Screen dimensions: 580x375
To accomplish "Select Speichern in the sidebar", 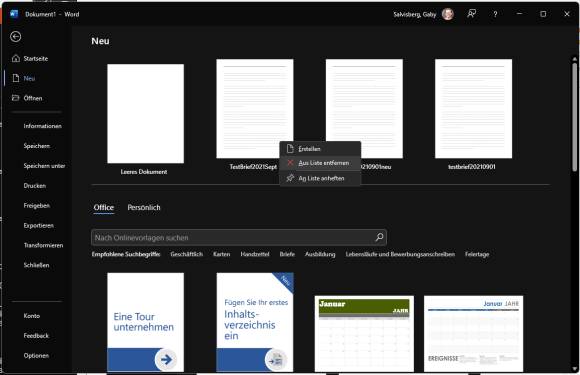I will (x=37, y=146).
